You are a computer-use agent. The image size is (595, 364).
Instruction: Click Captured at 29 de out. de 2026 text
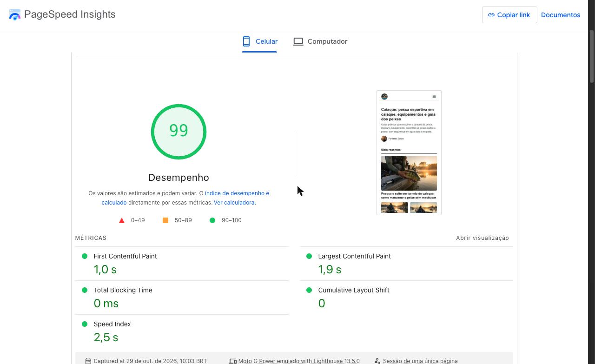pyautogui.click(x=150, y=361)
